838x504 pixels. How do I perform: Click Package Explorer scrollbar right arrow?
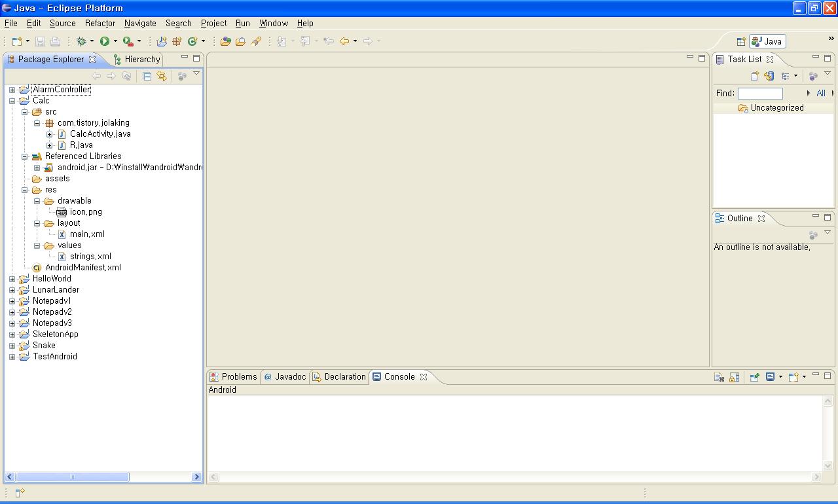[196, 477]
